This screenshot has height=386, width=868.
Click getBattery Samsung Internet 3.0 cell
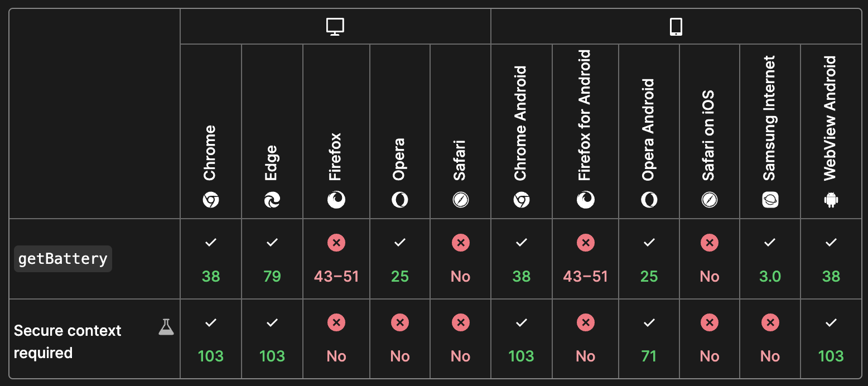[x=770, y=259]
